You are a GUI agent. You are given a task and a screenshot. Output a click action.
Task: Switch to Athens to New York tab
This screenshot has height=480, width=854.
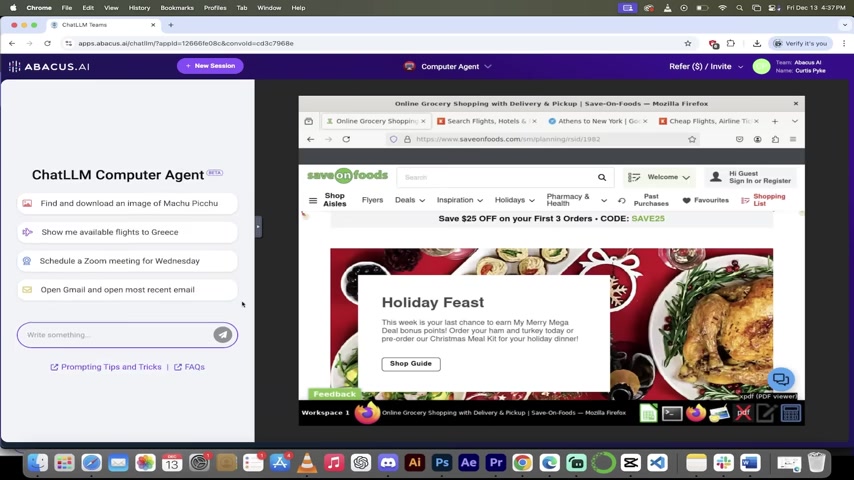(598, 121)
